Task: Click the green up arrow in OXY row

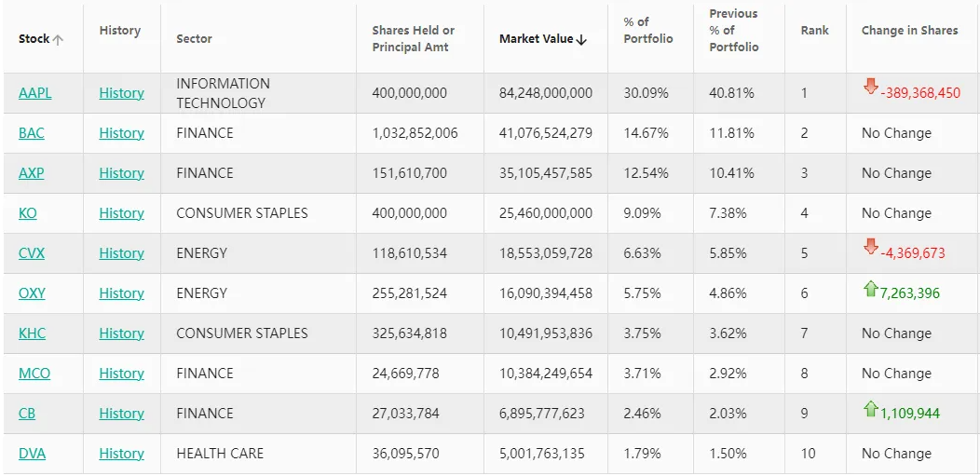Action: 871,289
